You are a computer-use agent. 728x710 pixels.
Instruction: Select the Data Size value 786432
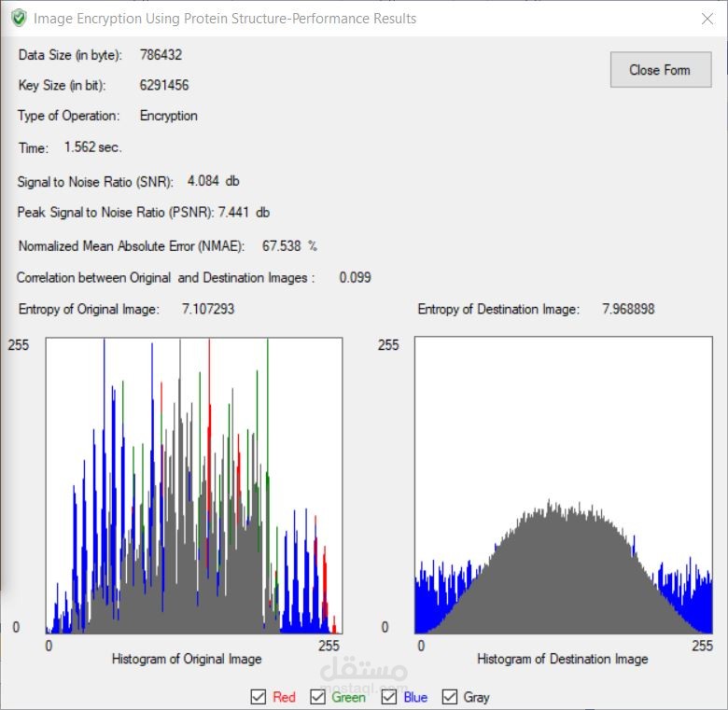[161, 55]
